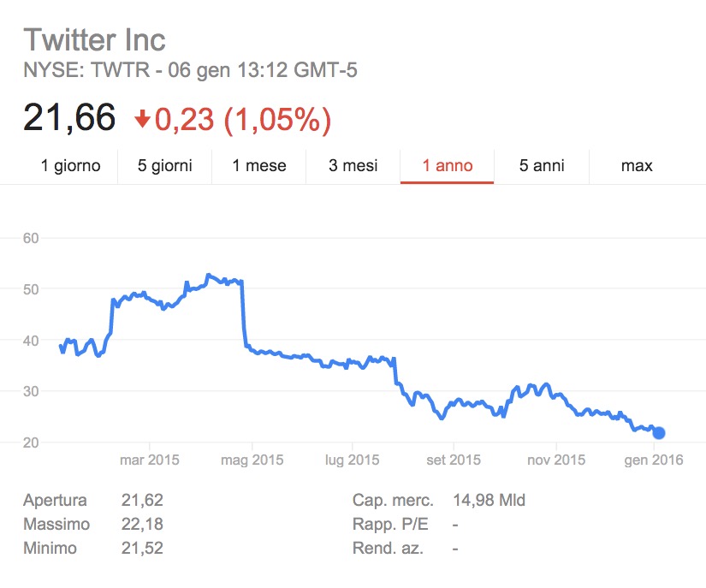The height and width of the screenshot is (588, 706).
Task: Click the "Twitter Inc" title
Action: tap(94, 39)
